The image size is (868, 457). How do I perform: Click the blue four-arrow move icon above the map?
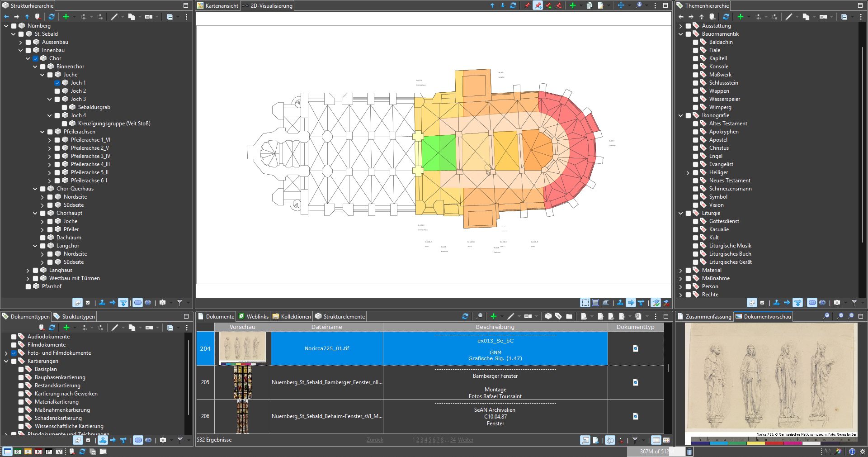pos(621,5)
